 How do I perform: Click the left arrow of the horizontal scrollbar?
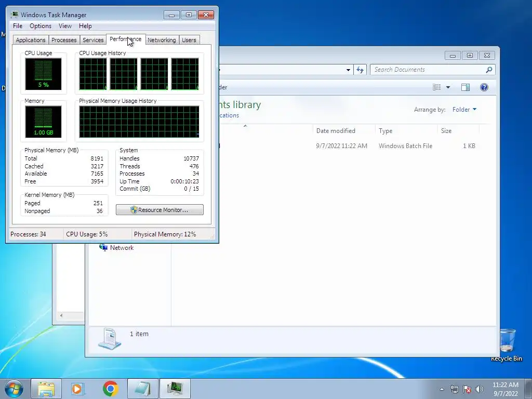(x=61, y=315)
